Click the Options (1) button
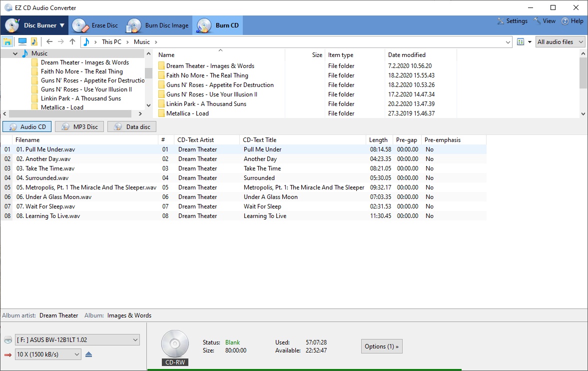The image size is (588, 371). click(x=381, y=346)
